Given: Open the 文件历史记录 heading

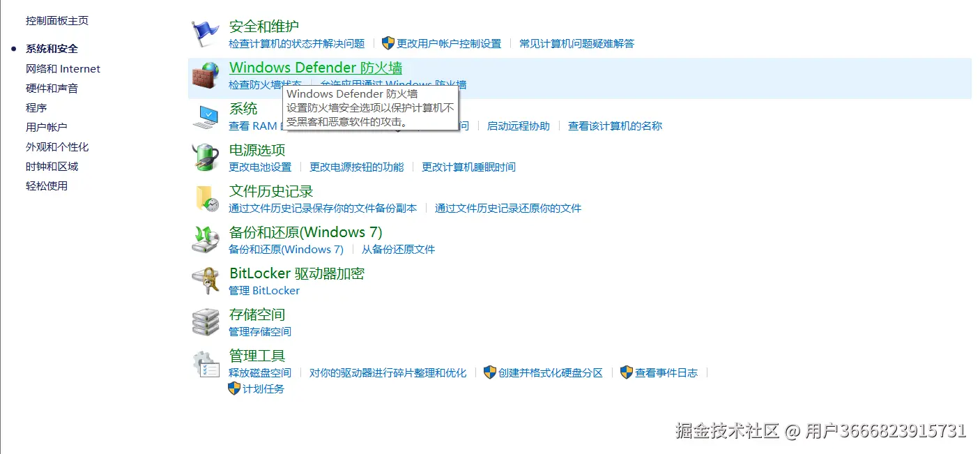Looking at the screenshot, I should pos(271,191).
